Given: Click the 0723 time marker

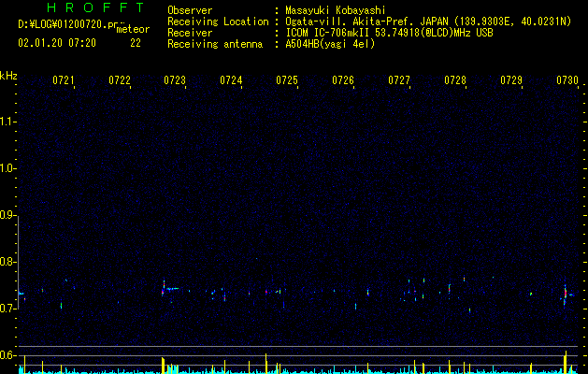Looking at the screenshot, I should click(175, 80).
